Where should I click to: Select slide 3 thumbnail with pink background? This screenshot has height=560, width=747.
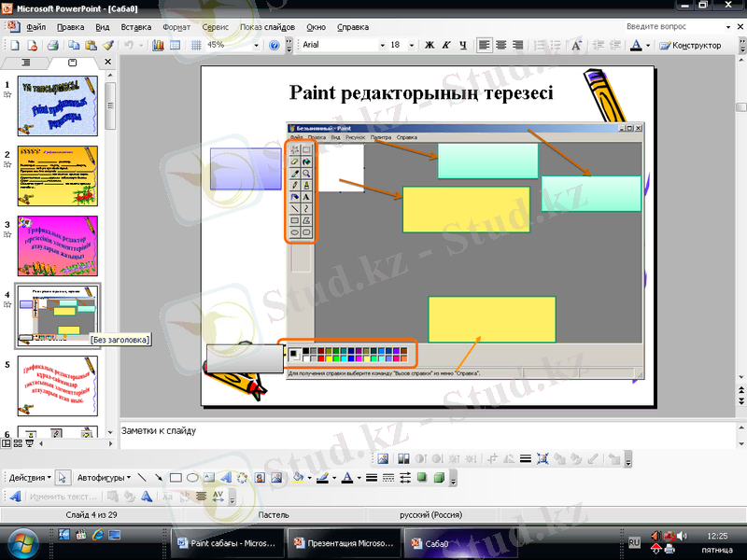[x=58, y=245]
